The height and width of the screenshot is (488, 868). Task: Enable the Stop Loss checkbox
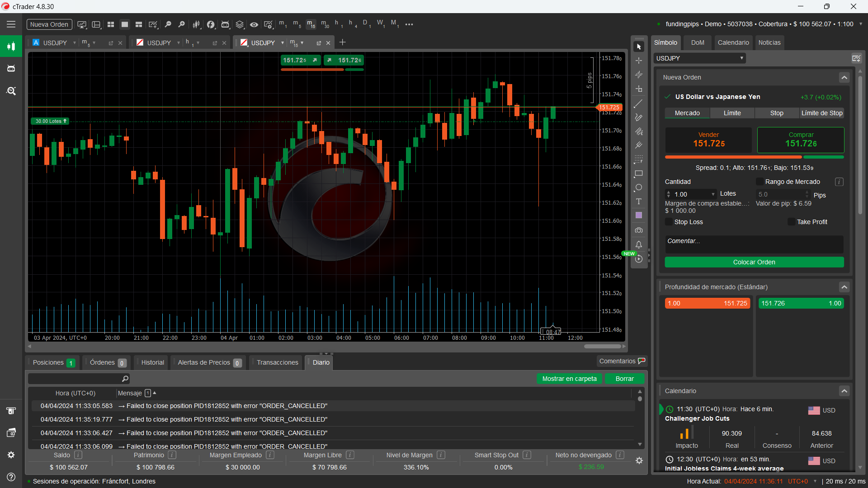[x=669, y=222]
